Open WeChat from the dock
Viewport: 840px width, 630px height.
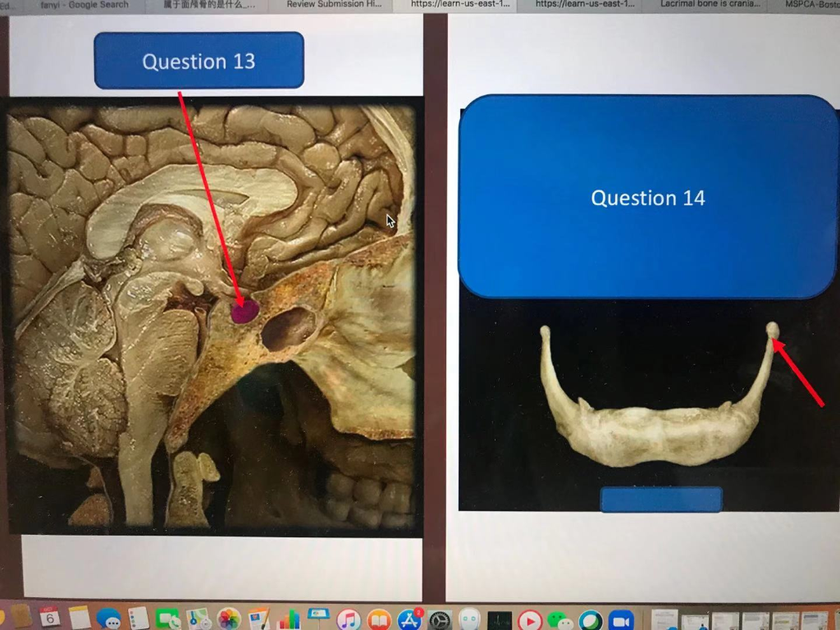pos(559,621)
